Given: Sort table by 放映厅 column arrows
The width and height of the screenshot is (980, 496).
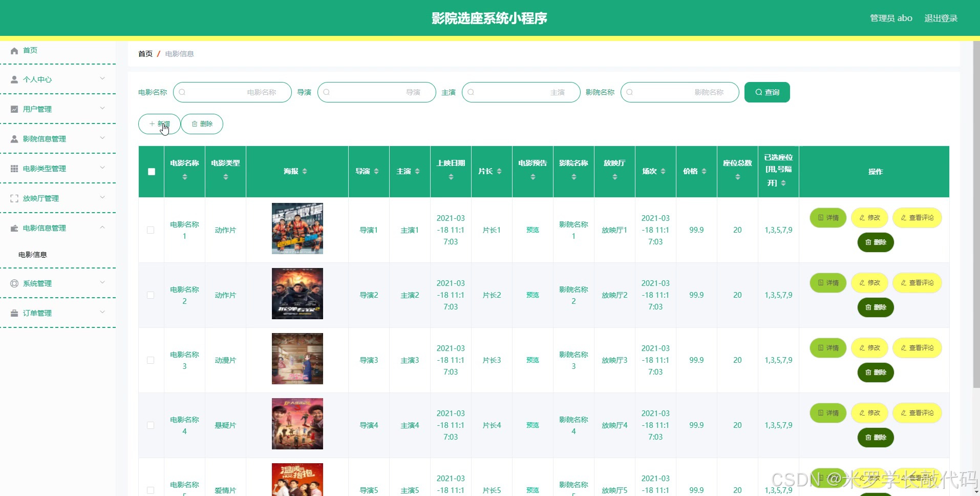Looking at the screenshot, I should (615, 177).
